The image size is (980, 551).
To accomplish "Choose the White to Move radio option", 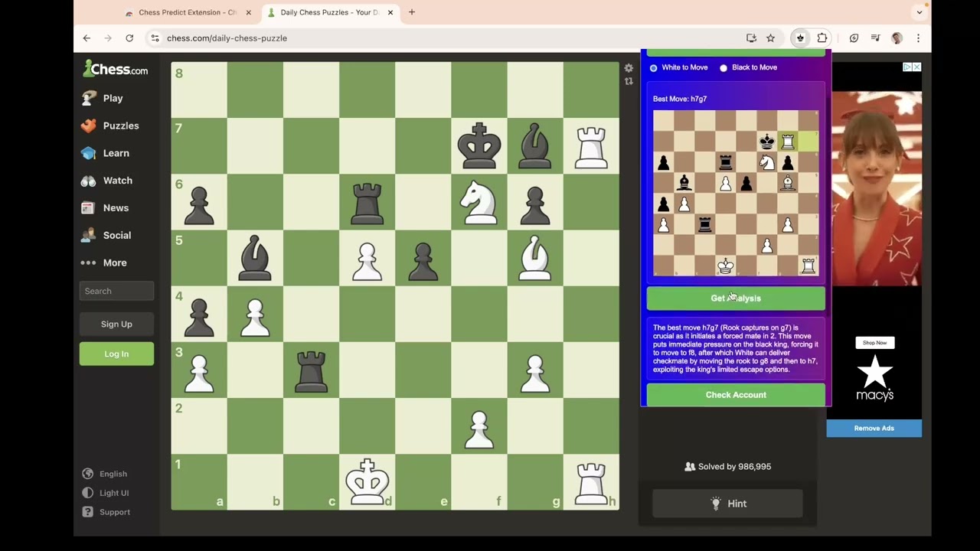I will coord(654,67).
